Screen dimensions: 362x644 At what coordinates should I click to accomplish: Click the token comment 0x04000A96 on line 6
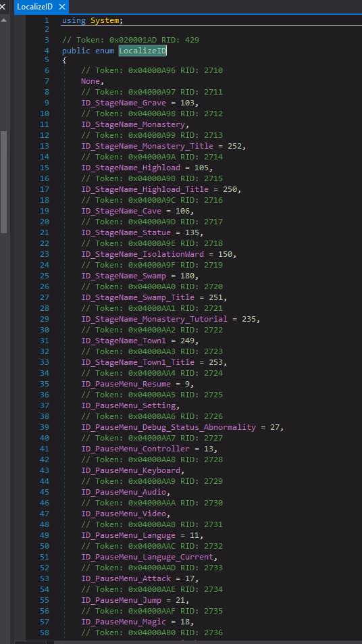152,71
